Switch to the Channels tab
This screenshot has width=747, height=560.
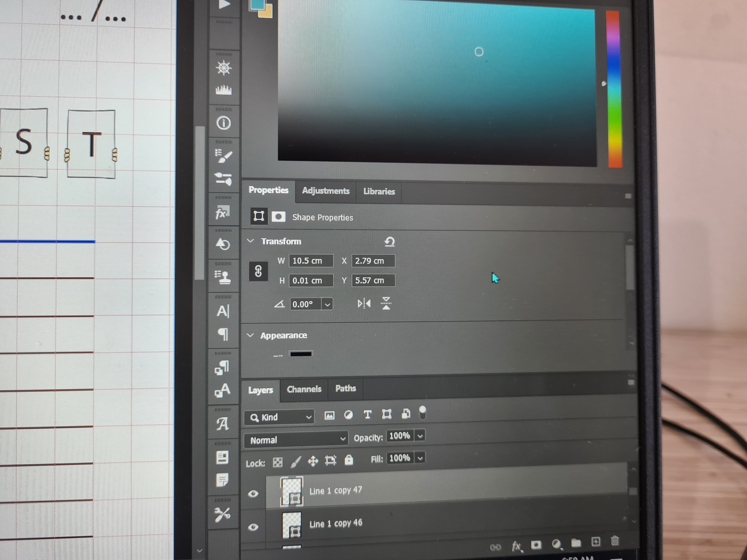pyautogui.click(x=304, y=389)
